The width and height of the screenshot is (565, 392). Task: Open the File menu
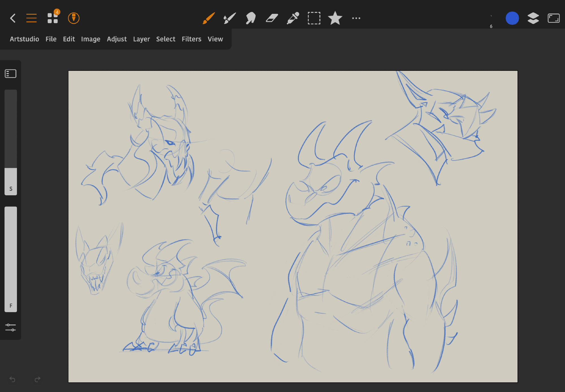point(51,39)
